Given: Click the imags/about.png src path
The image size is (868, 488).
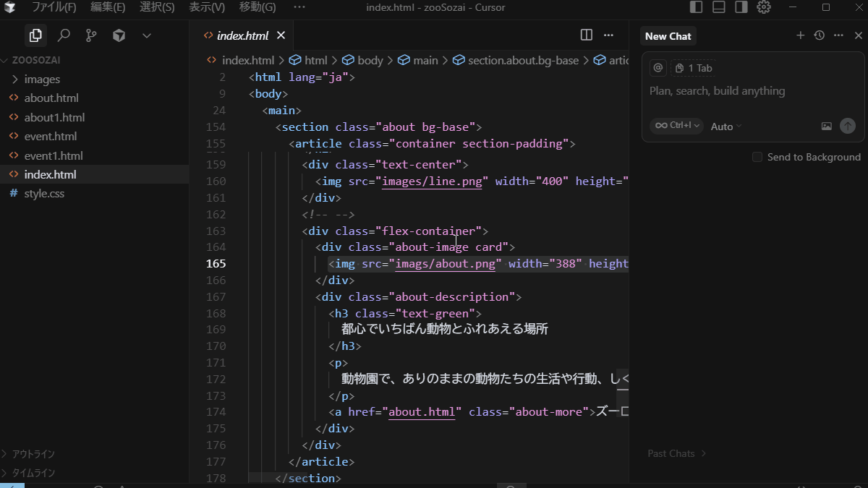Looking at the screenshot, I should click(x=445, y=264).
